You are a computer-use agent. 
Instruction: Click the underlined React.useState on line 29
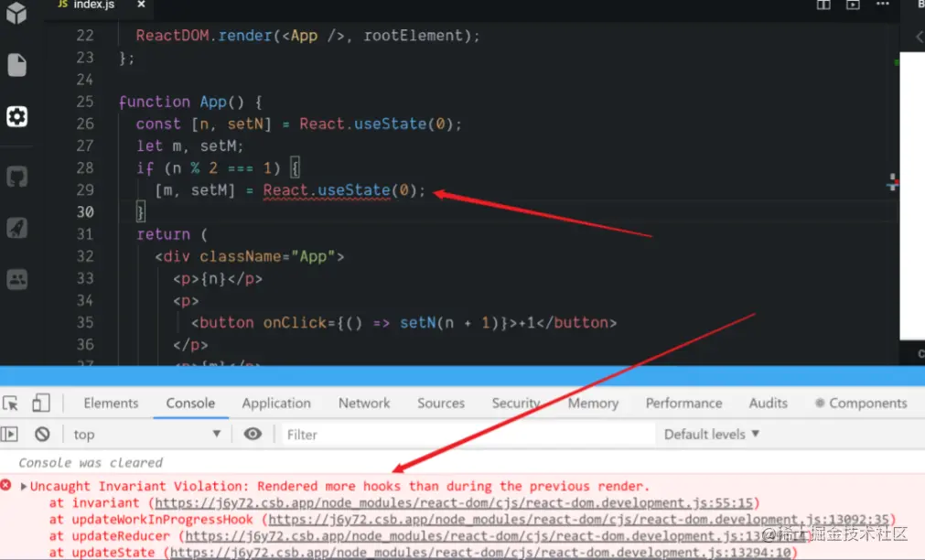coord(327,190)
